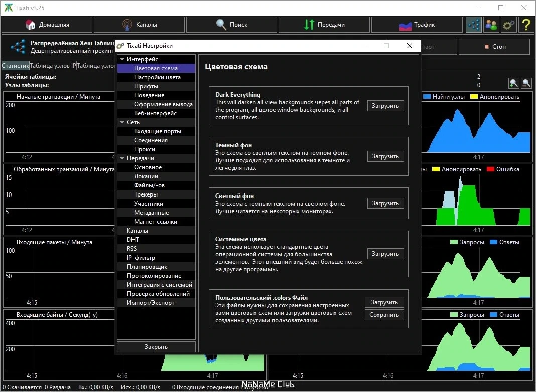Image resolution: width=536 pixels, height=392 pixels.
Task: Click Сохранить to save .colors file
Action: tap(384, 315)
